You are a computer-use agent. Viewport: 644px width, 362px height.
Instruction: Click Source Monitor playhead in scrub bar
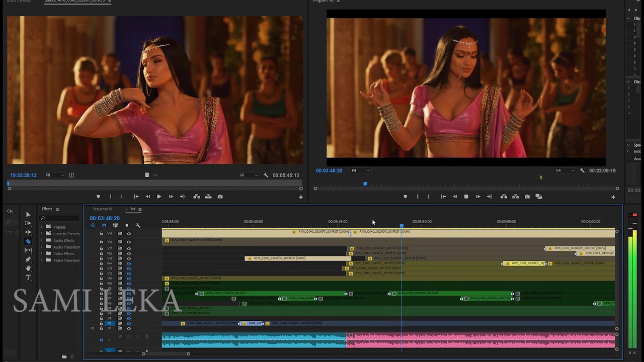pos(9,184)
